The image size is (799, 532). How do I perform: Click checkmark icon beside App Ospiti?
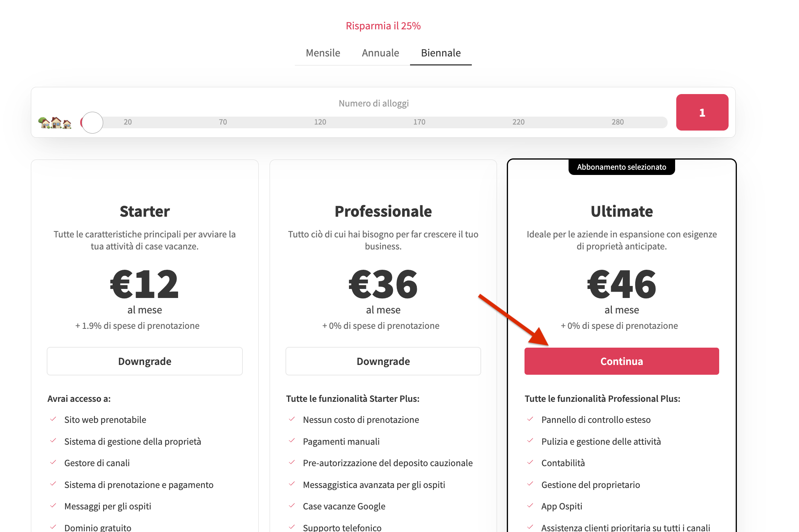click(x=530, y=506)
